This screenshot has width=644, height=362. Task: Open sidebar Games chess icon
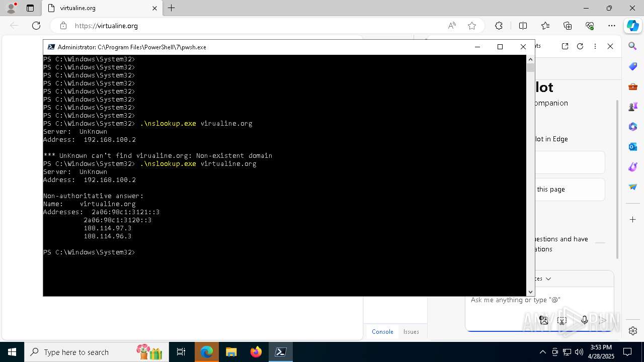pyautogui.click(x=633, y=107)
